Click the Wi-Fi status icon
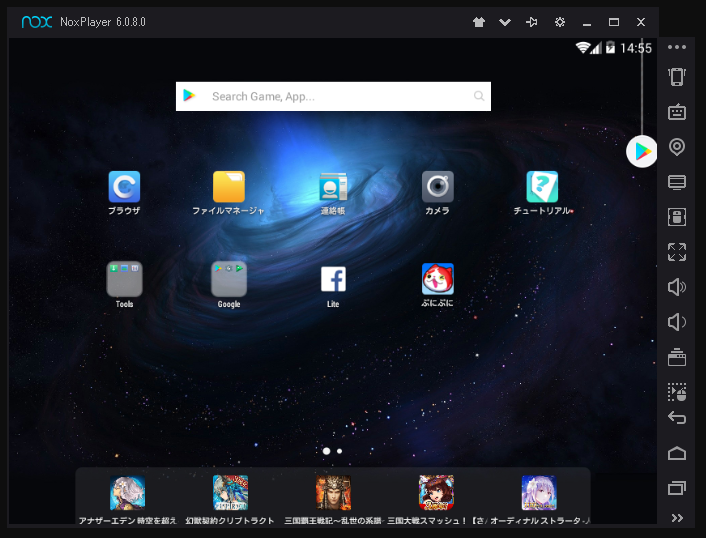The width and height of the screenshot is (706, 538). tap(583, 48)
